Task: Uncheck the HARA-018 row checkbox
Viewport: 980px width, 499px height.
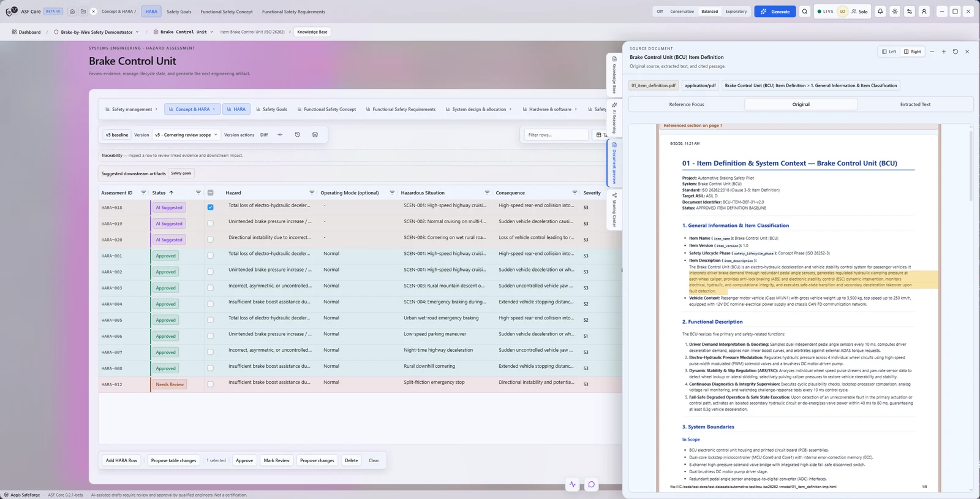Action: tap(210, 207)
